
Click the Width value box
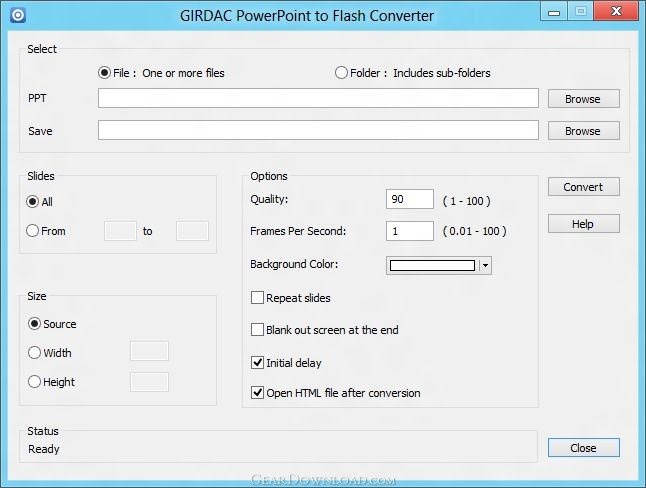tap(149, 351)
